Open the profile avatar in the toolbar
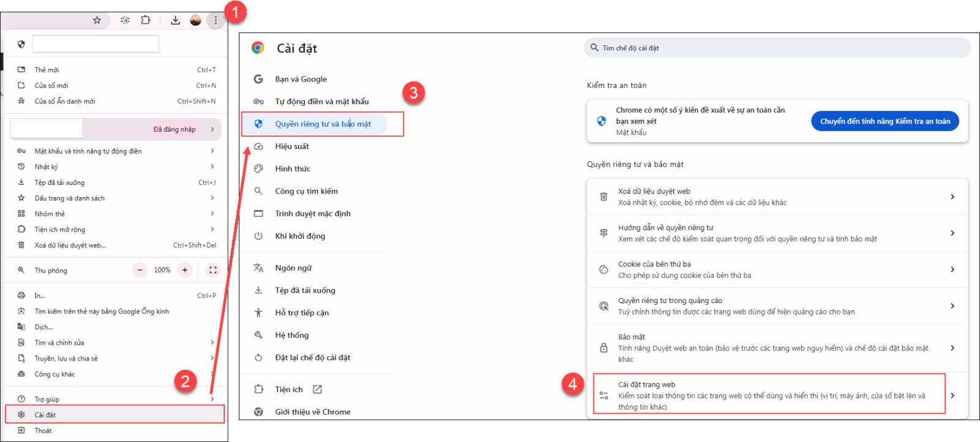The image size is (980, 442). tap(196, 20)
